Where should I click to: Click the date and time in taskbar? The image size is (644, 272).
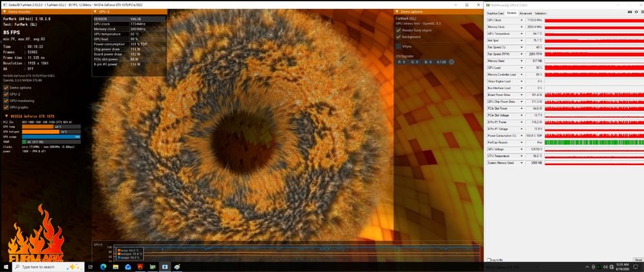[x=623, y=267]
